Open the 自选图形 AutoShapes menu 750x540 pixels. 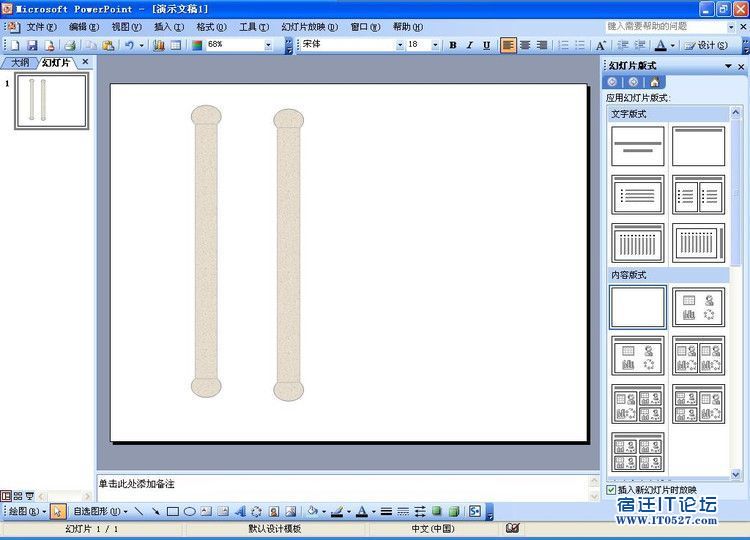pyautogui.click(x=100, y=511)
